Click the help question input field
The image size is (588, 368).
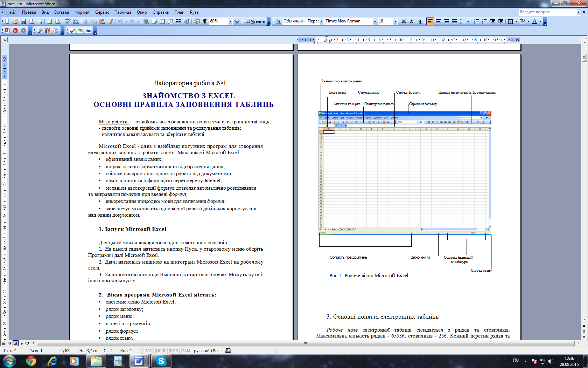[x=547, y=12]
